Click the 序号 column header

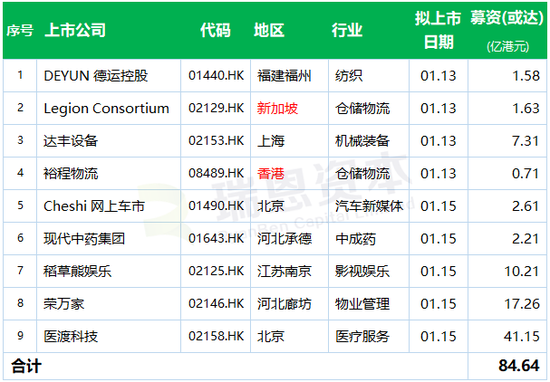click(20, 31)
